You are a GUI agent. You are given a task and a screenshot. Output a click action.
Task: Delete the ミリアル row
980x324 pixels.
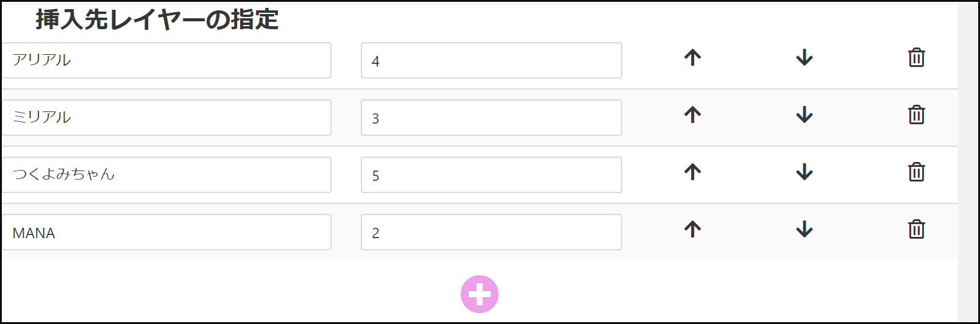pyautogui.click(x=917, y=115)
